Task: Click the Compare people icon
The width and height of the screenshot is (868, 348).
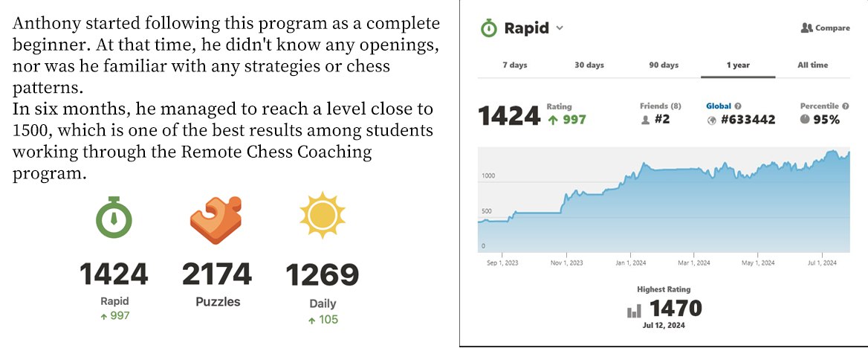Action: (x=806, y=28)
